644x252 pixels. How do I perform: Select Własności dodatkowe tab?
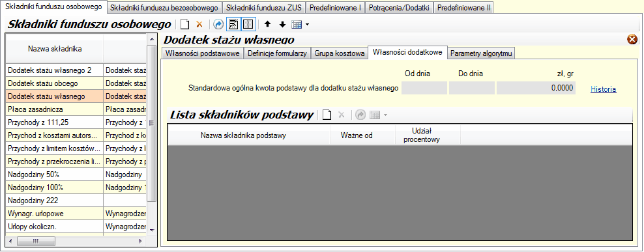pyautogui.click(x=407, y=53)
